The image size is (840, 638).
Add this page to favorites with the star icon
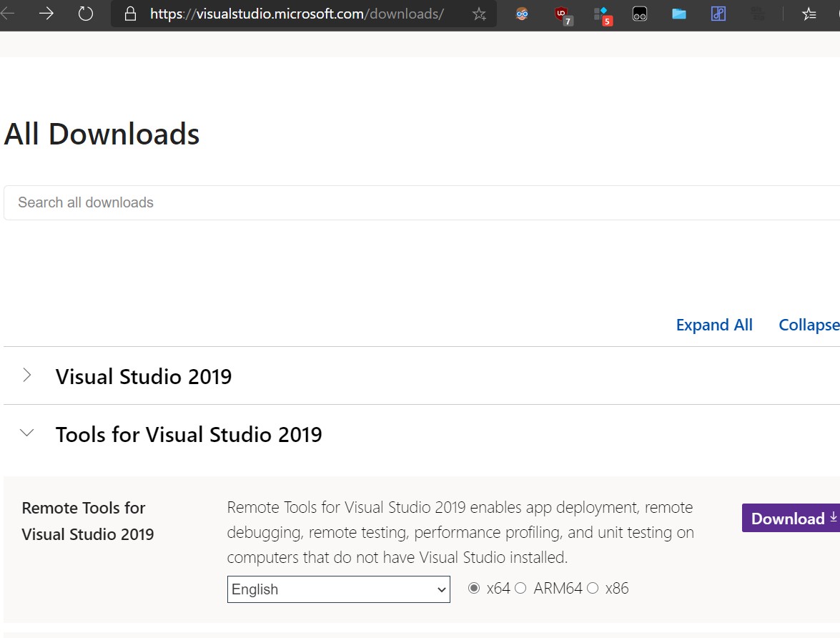click(479, 14)
